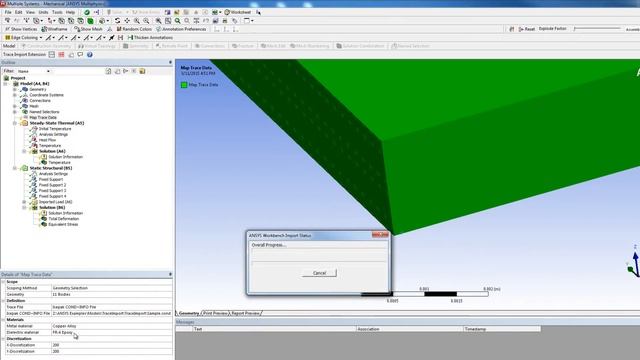The width and height of the screenshot is (640, 360).
Task: Pin the Details of Map Trace Data panel
Action: point(170,274)
